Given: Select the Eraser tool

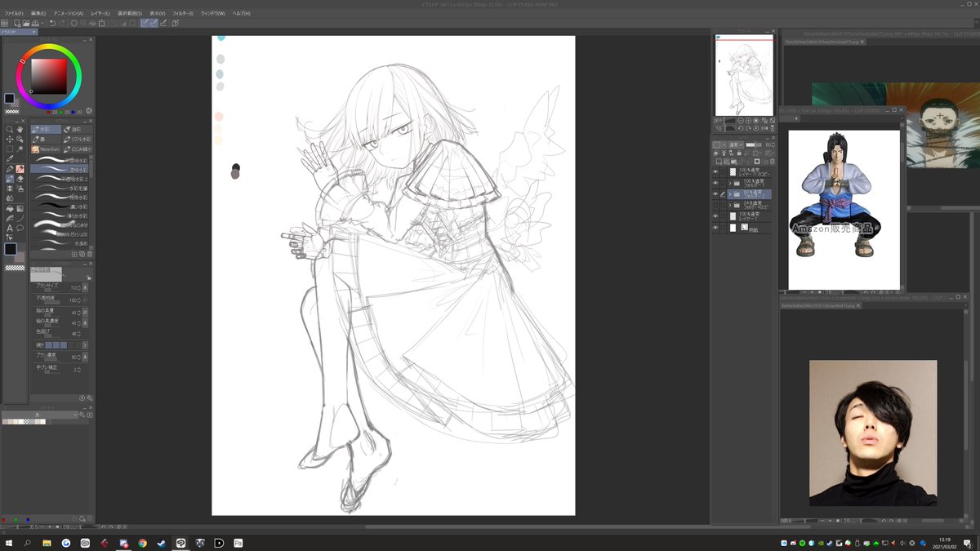Looking at the screenshot, I should click(x=20, y=179).
